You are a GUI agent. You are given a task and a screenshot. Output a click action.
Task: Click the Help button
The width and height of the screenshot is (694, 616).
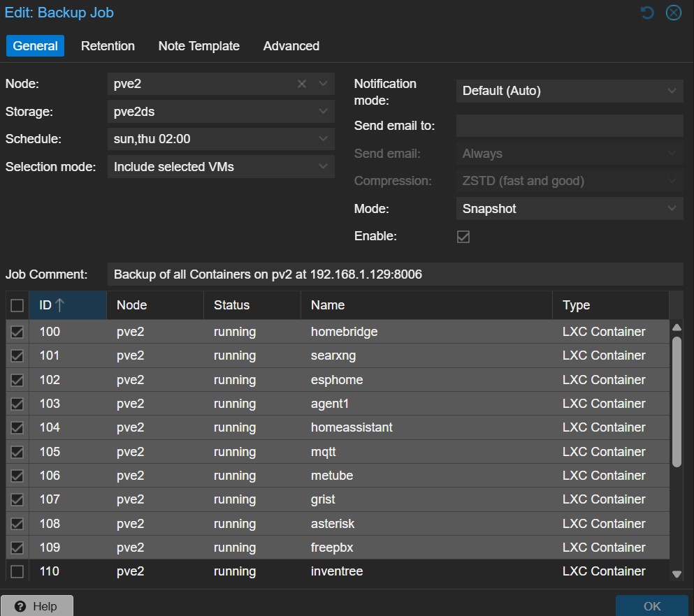[37, 606]
